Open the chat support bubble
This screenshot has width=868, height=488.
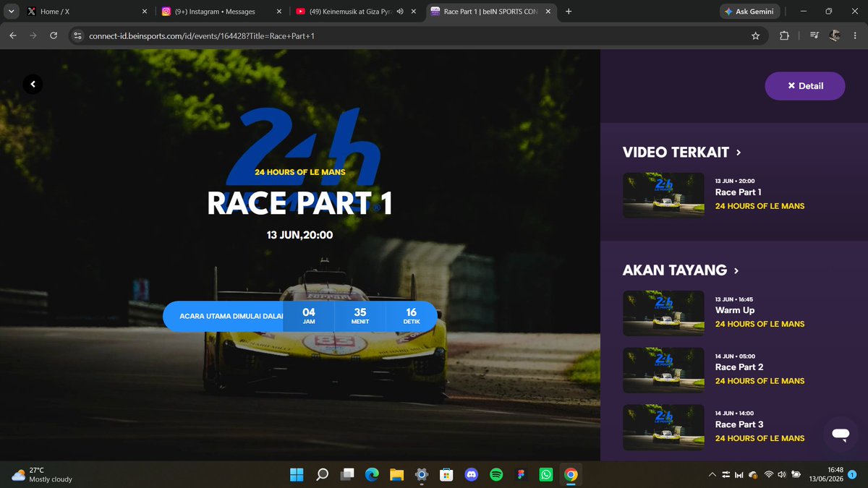[x=840, y=434]
